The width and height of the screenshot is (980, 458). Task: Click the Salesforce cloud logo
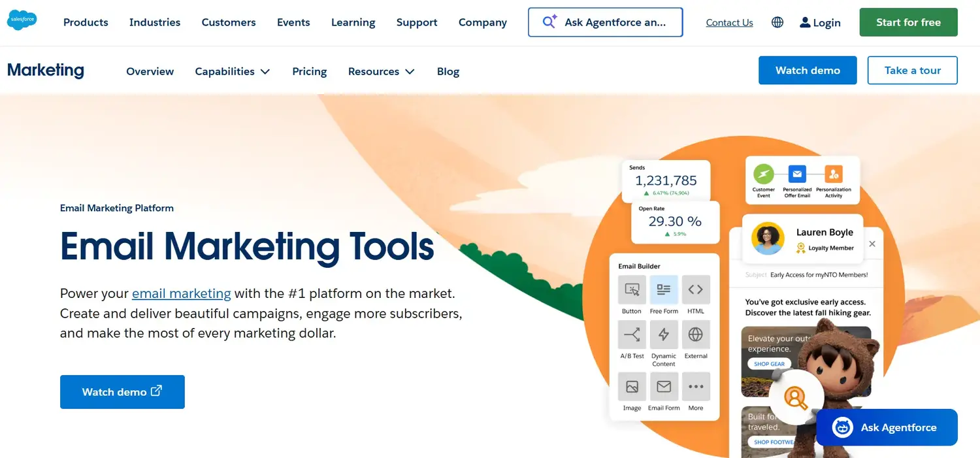(22, 21)
